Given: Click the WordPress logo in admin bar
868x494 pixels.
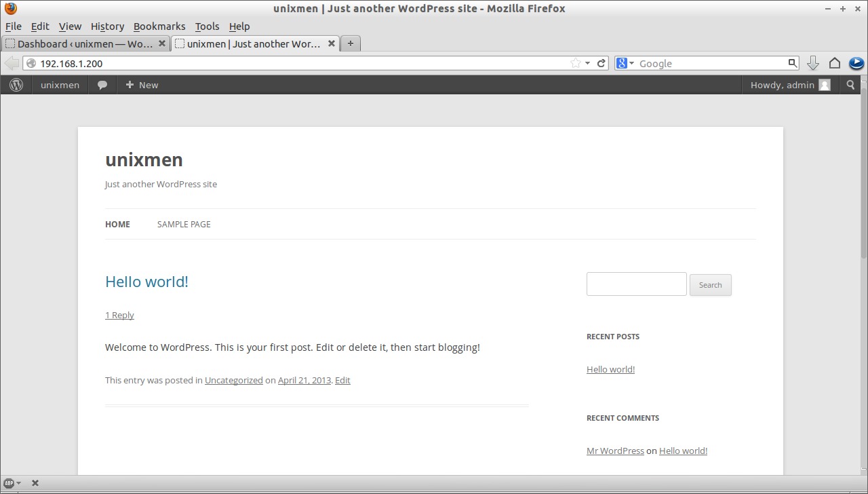Looking at the screenshot, I should (x=16, y=85).
